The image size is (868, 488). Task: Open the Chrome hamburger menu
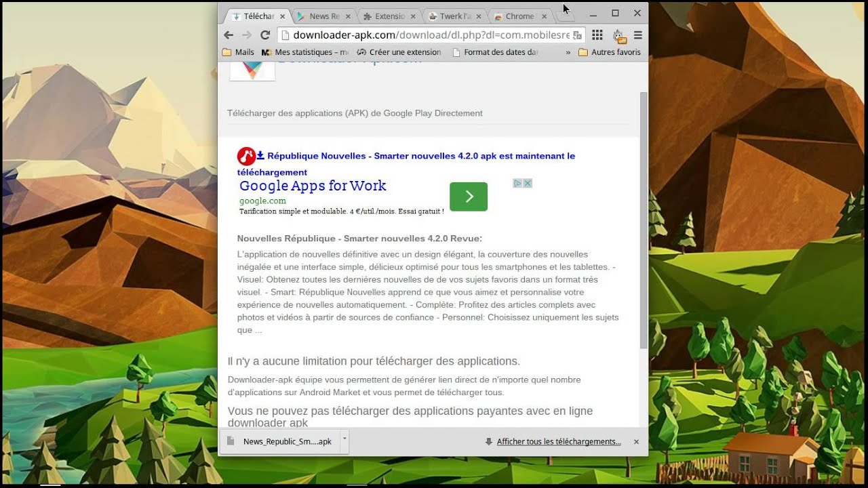[x=638, y=35]
